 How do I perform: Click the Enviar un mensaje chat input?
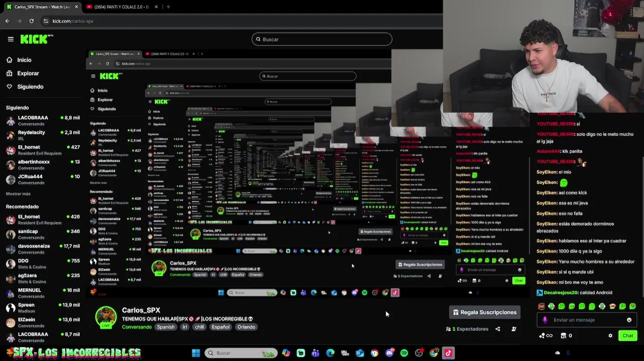[x=587, y=320]
